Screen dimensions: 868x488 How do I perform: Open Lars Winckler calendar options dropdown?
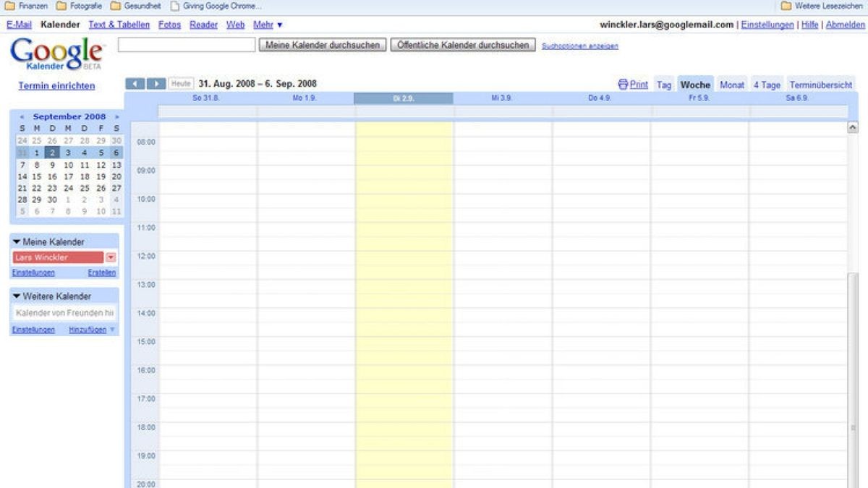tap(111, 257)
